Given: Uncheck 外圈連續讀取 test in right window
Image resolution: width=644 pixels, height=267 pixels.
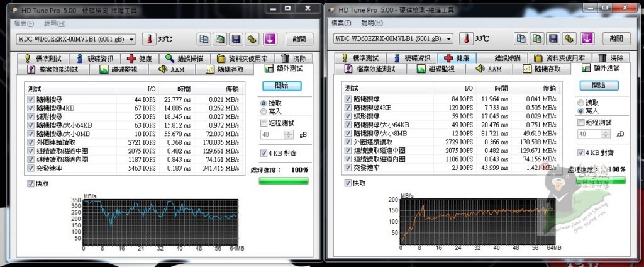Looking at the screenshot, I should [x=348, y=142].
